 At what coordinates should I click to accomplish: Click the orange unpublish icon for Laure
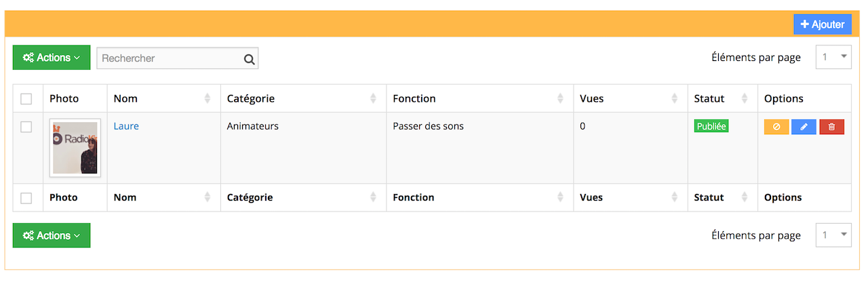coord(776,127)
